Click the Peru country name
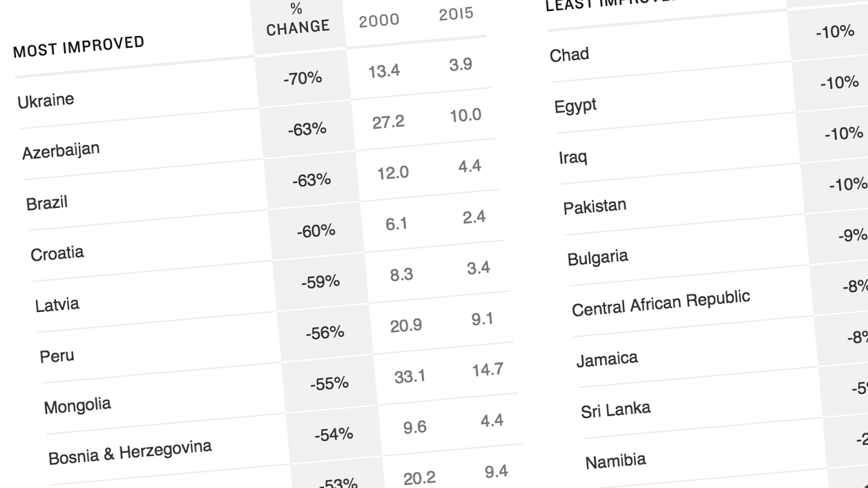 57,356
